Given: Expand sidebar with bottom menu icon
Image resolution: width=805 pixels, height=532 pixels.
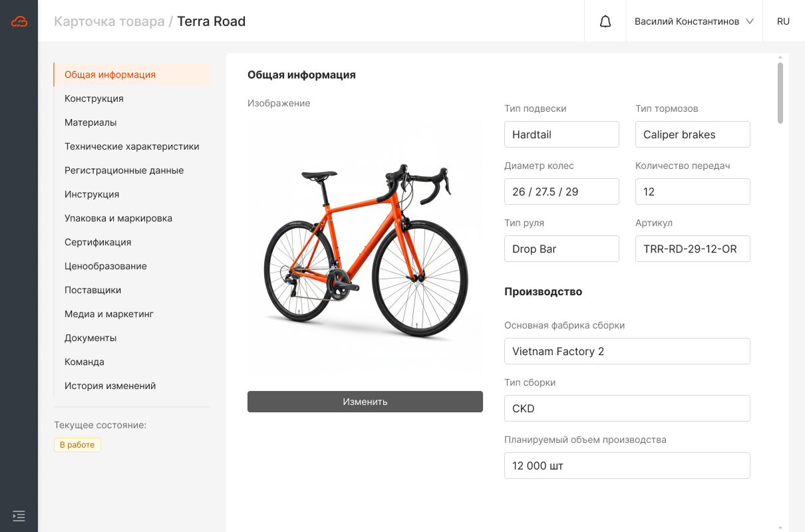Looking at the screenshot, I should pos(19,515).
